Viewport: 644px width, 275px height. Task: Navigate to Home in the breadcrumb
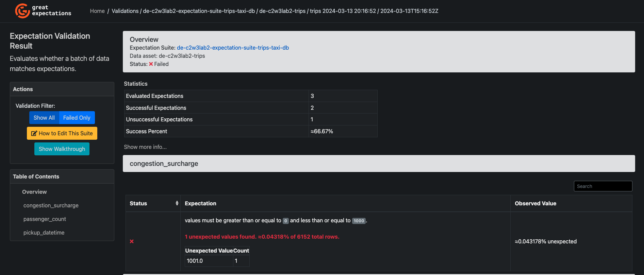click(97, 11)
